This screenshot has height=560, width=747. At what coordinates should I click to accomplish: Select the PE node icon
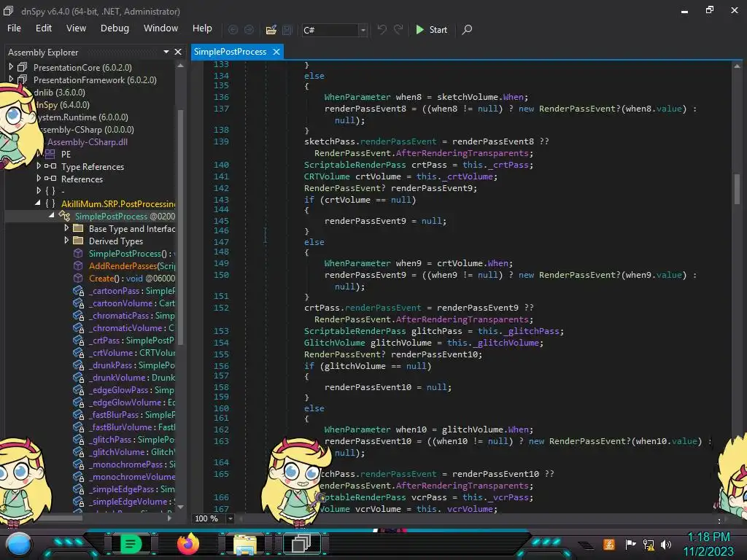pyautogui.click(x=50, y=154)
